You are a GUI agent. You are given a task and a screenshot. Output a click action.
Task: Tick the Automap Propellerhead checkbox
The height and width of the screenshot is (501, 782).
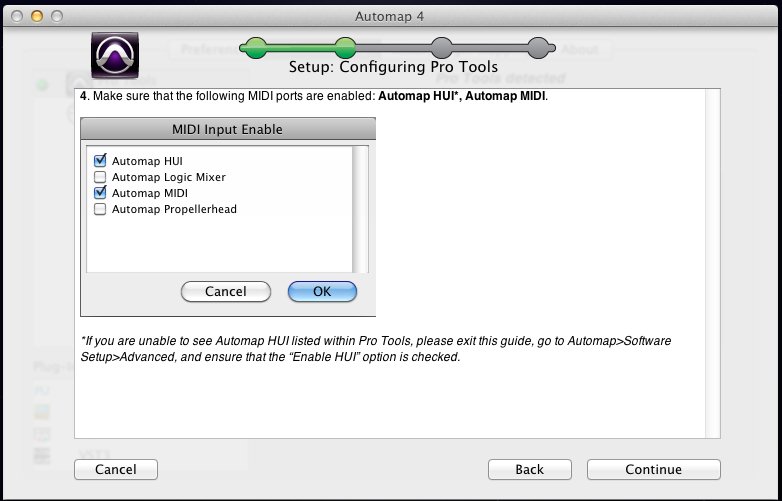tap(100, 209)
